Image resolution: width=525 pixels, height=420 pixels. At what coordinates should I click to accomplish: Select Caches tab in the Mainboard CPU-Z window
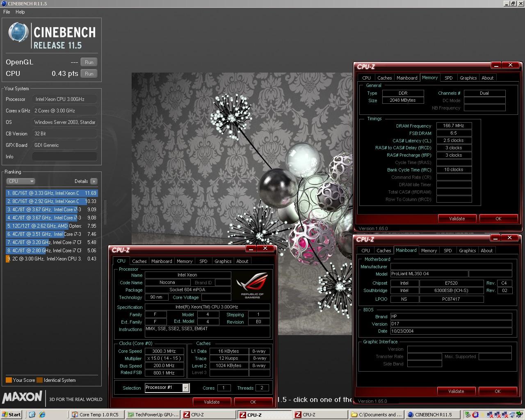coord(383,251)
